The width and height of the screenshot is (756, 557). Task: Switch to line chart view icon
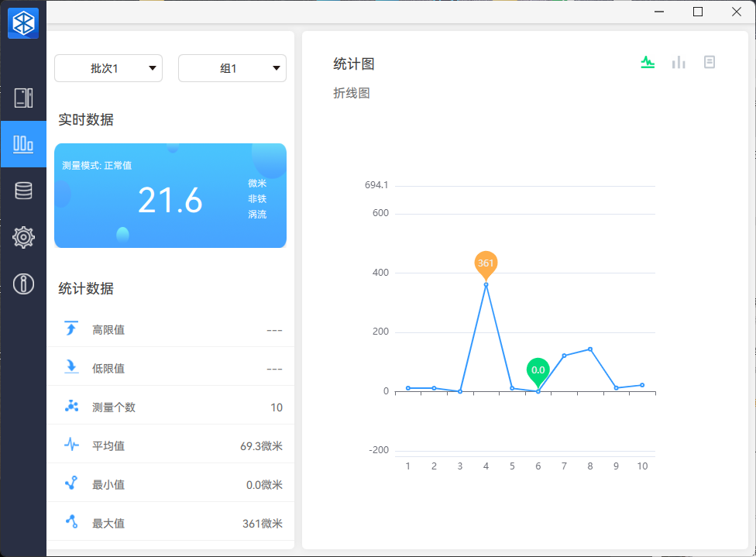click(x=648, y=62)
